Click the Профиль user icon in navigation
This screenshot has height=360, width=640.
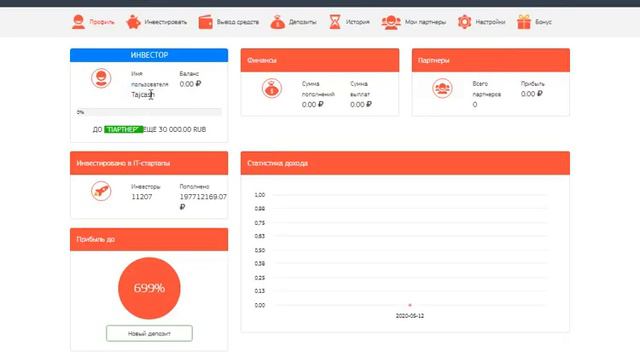(78, 22)
